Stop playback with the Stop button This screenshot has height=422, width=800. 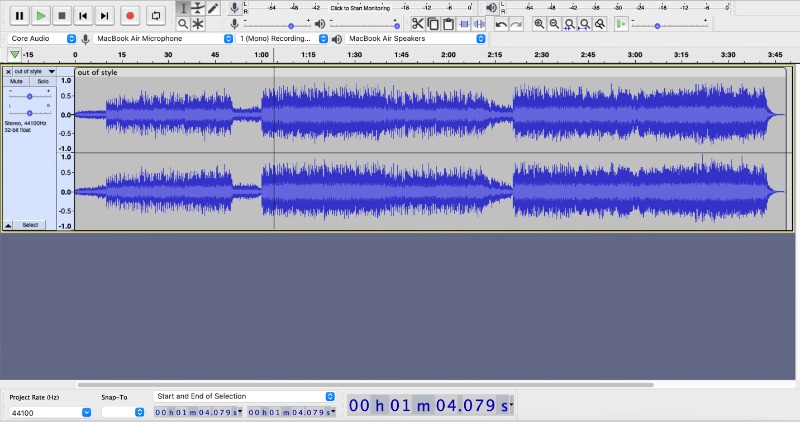[x=62, y=16]
